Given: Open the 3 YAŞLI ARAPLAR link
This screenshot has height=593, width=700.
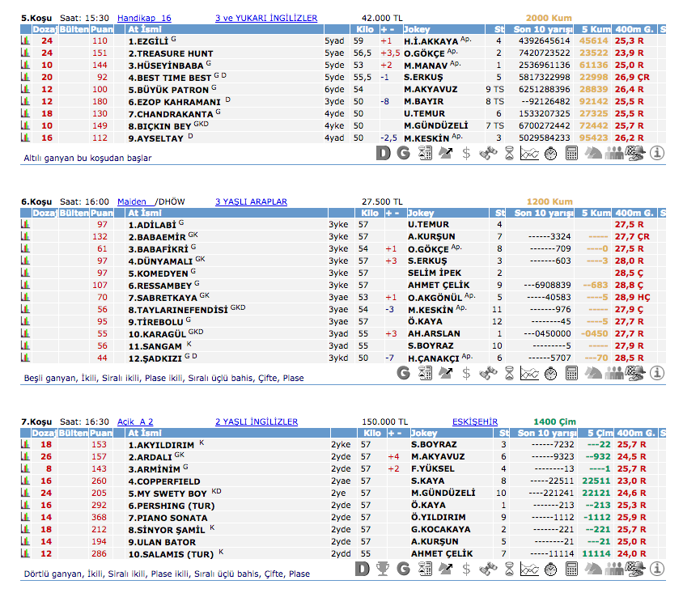Looking at the screenshot, I should click(x=251, y=201).
